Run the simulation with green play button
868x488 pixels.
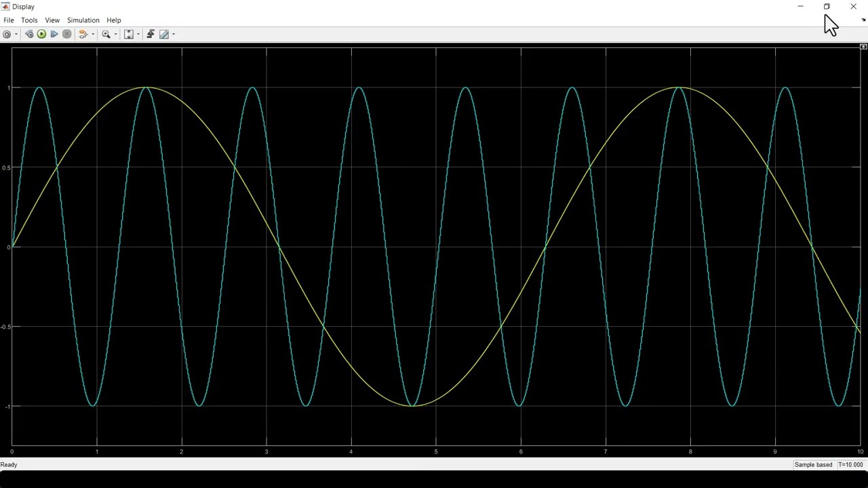[41, 34]
